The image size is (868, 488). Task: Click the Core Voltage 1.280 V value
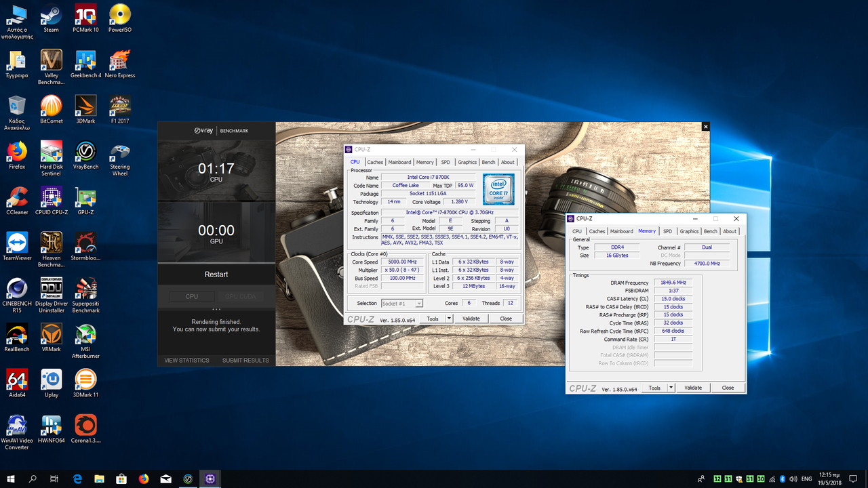point(459,202)
